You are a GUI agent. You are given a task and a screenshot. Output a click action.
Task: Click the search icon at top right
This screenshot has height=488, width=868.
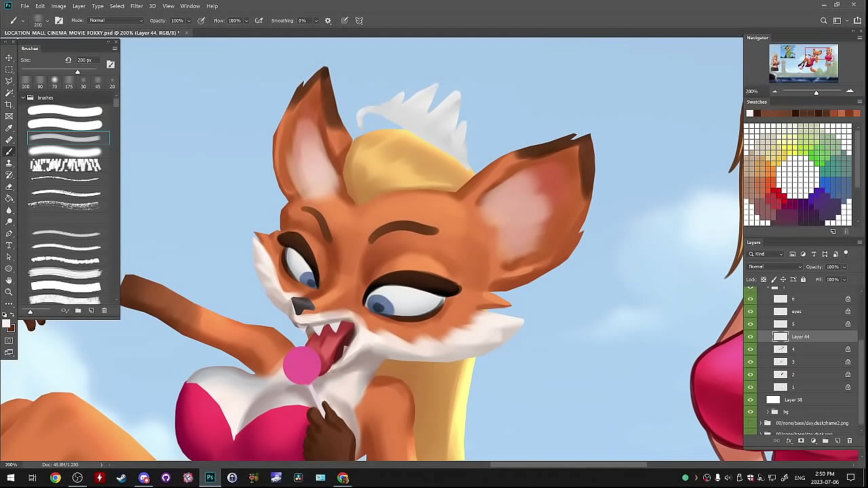click(x=824, y=20)
